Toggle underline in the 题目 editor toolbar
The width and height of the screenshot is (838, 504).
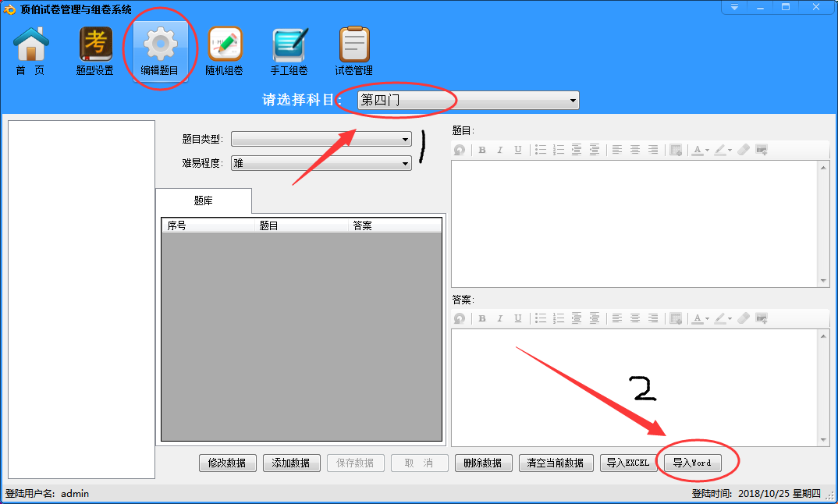(x=518, y=150)
